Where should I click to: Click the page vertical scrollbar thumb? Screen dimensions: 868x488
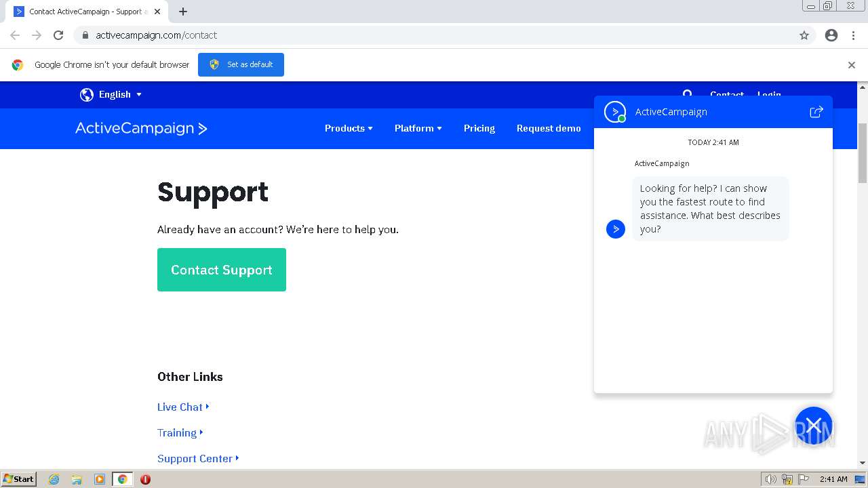point(863,152)
